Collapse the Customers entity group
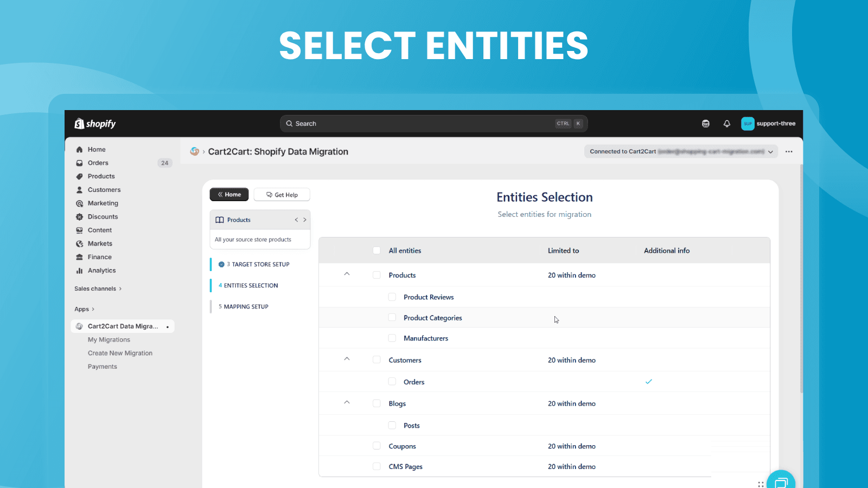Image resolution: width=868 pixels, height=488 pixels. click(x=347, y=358)
